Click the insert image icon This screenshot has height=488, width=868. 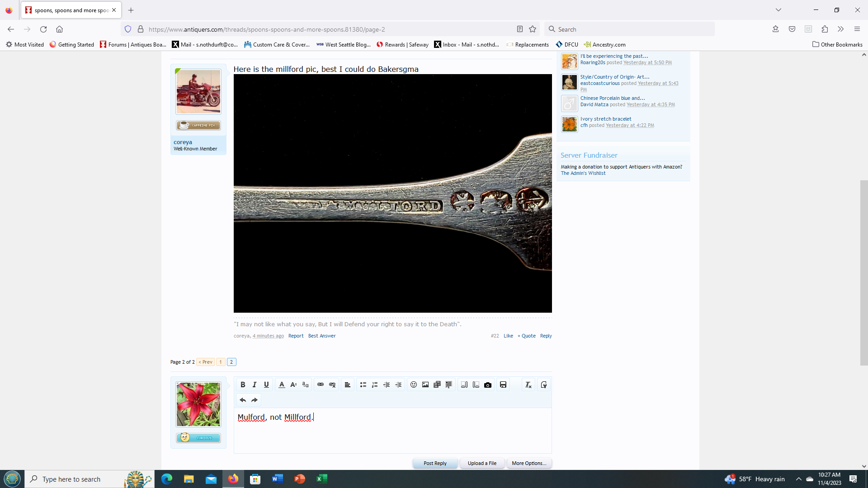(x=425, y=385)
